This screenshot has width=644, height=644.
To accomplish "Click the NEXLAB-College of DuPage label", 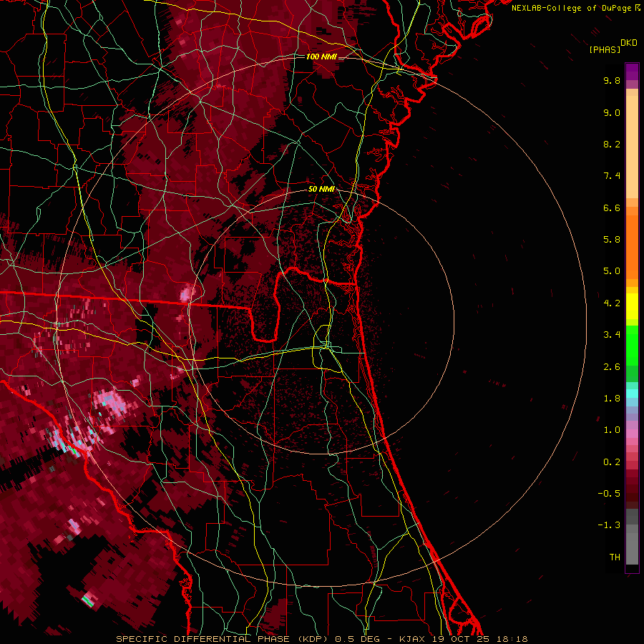I will 571,8.
